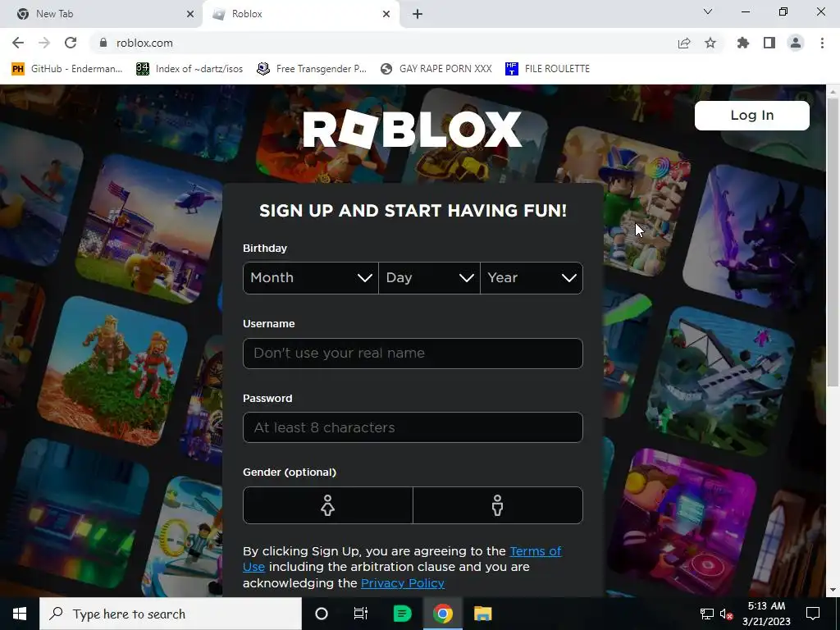Open a new tab with plus button
Image resolution: width=840 pixels, height=630 pixels.
[418, 14]
